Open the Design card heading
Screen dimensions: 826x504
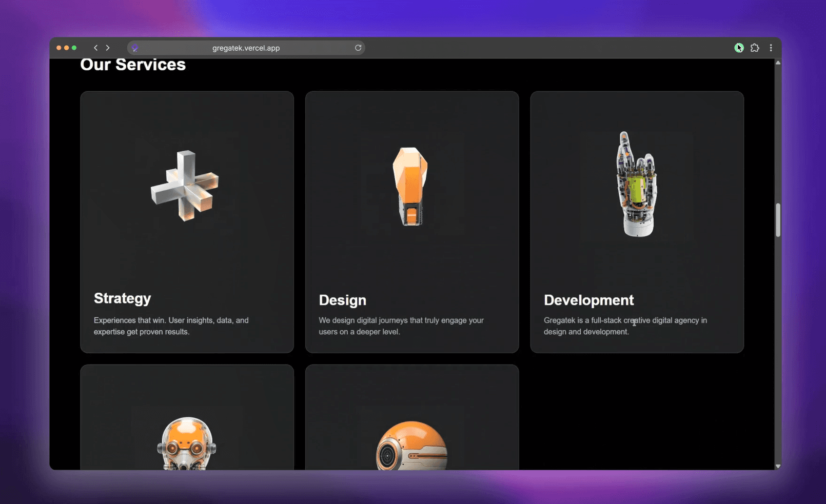click(x=342, y=300)
